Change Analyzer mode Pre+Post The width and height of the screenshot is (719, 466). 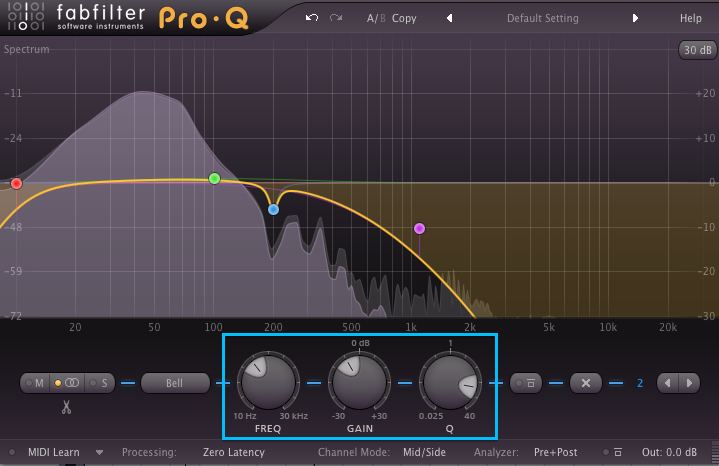(x=555, y=452)
